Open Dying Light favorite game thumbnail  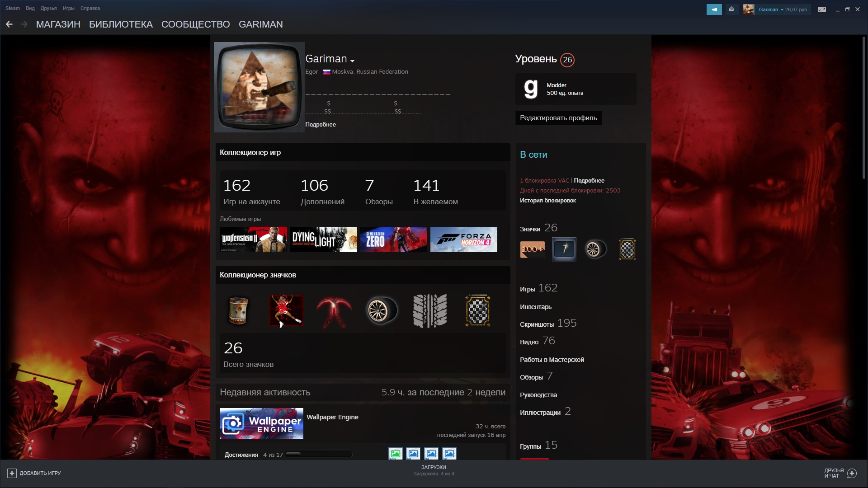[323, 239]
